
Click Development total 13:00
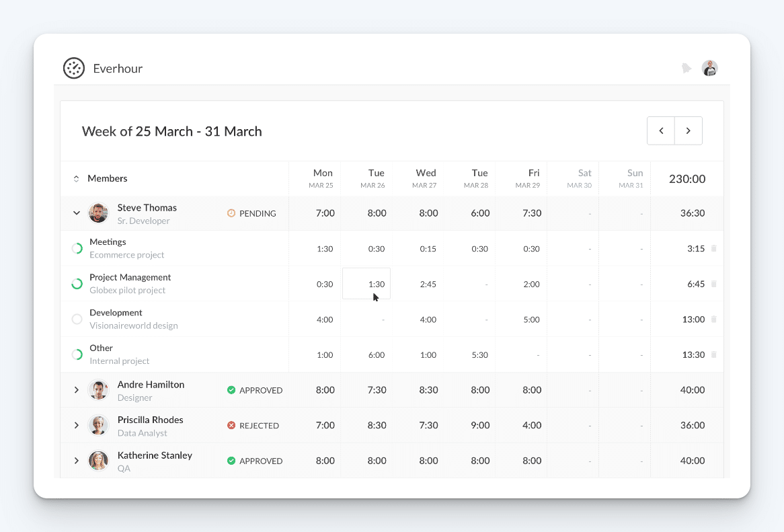693,319
